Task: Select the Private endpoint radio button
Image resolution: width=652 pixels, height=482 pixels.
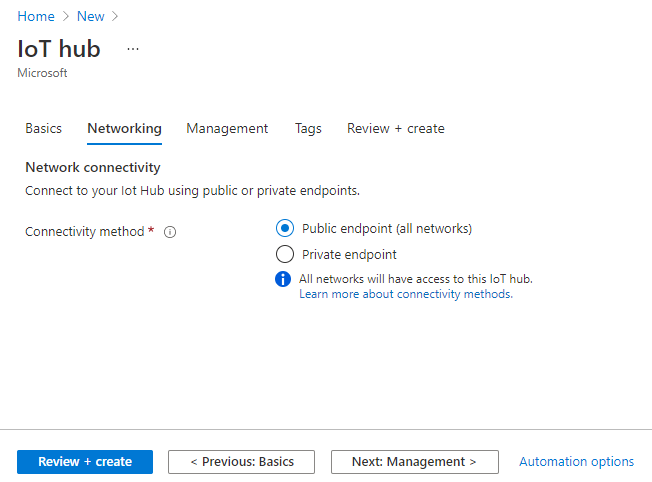Action: pos(285,254)
